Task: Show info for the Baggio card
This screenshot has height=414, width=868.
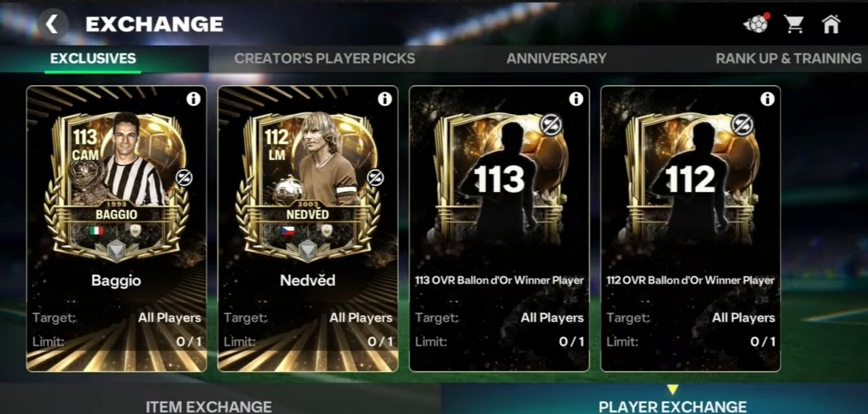Action: click(x=193, y=99)
